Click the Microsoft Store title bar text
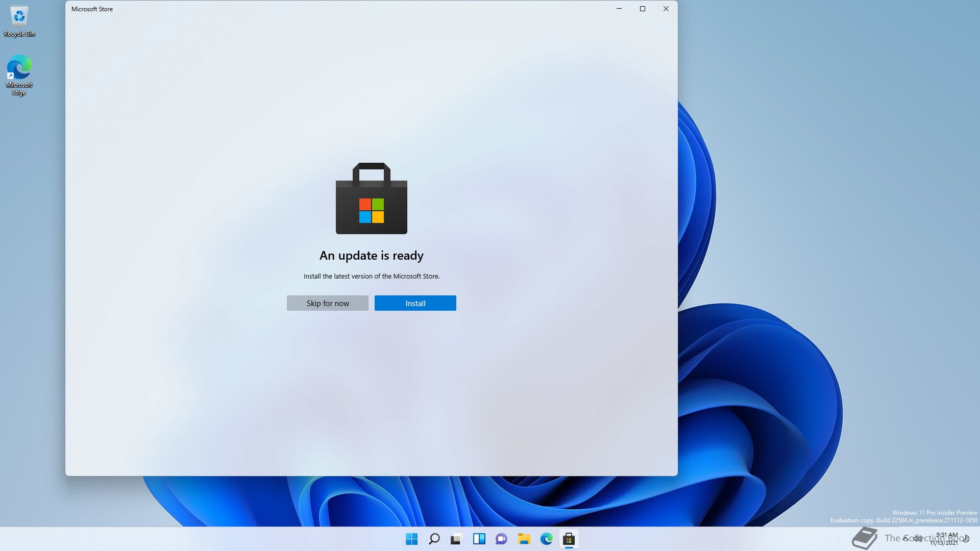Screen dimensions: 980x551 92,9
